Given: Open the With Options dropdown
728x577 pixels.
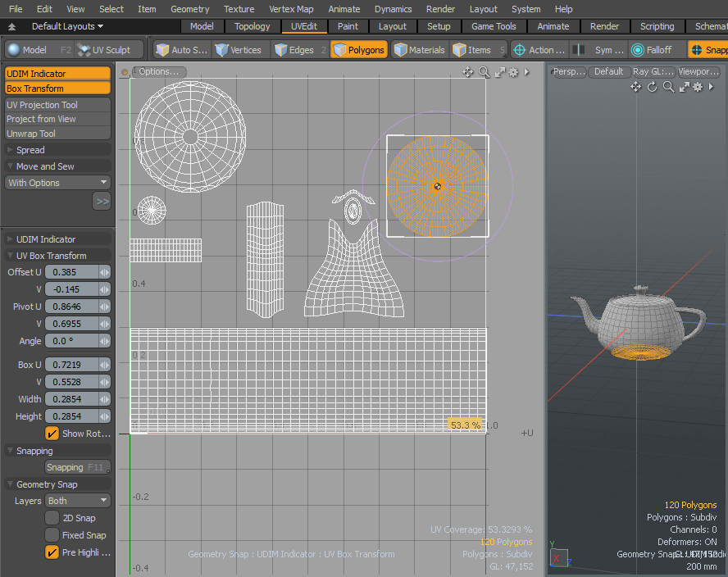Looking at the screenshot, I should (57, 183).
